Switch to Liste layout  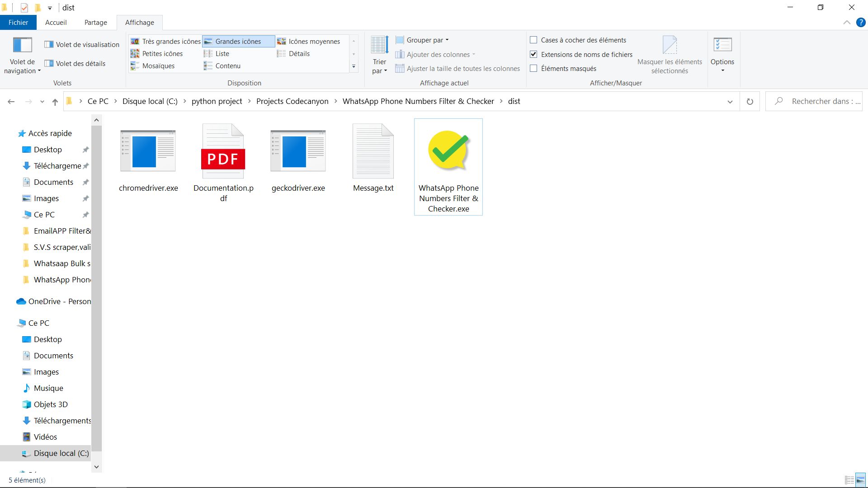pos(217,53)
